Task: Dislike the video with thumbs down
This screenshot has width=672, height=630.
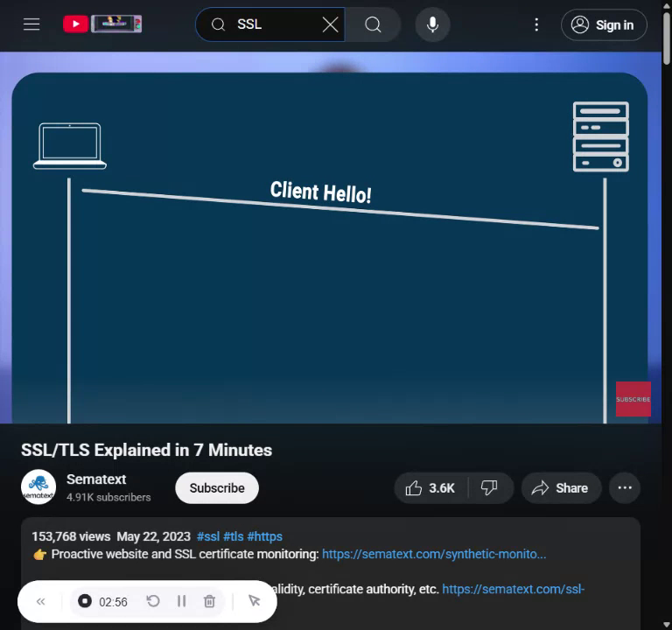Action: 489,487
